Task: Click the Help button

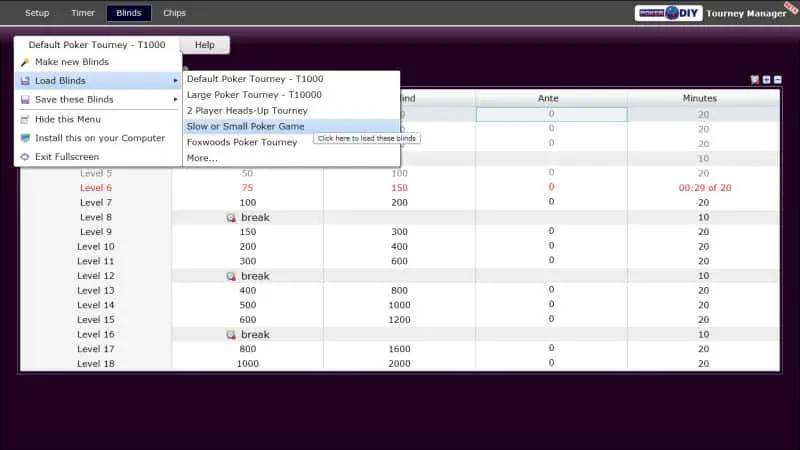Action: point(205,45)
